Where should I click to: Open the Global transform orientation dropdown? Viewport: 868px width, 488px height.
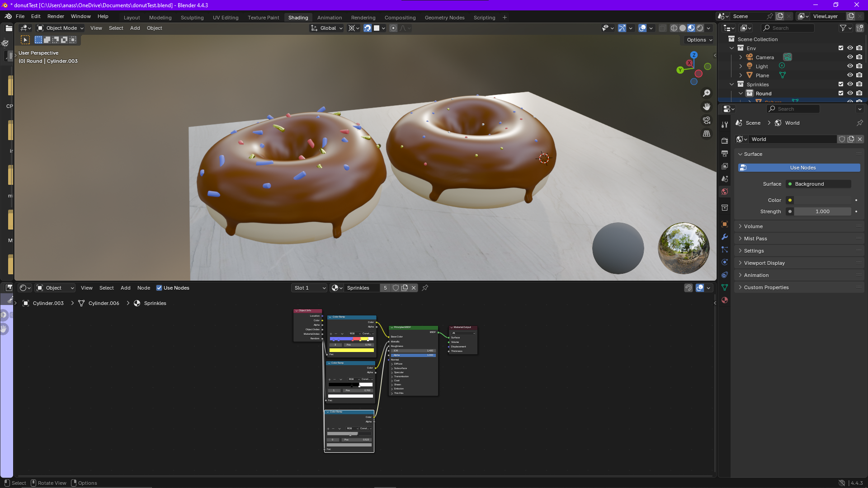tap(327, 28)
